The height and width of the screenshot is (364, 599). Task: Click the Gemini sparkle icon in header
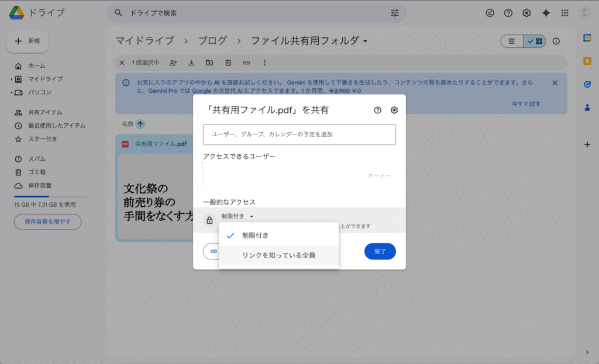[546, 13]
